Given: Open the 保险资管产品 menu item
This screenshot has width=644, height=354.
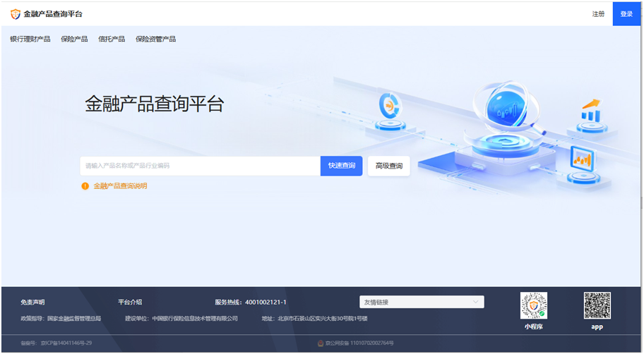Looking at the screenshot, I should (x=155, y=39).
